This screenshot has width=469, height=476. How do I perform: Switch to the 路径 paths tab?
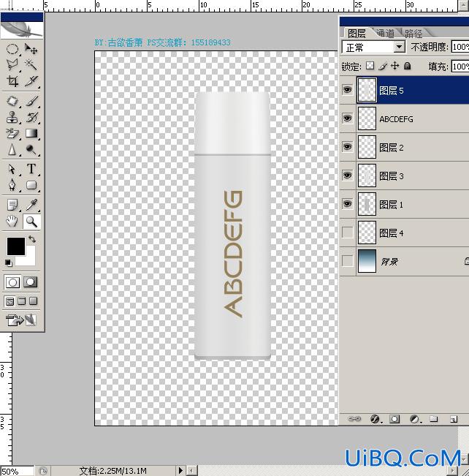pos(413,33)
